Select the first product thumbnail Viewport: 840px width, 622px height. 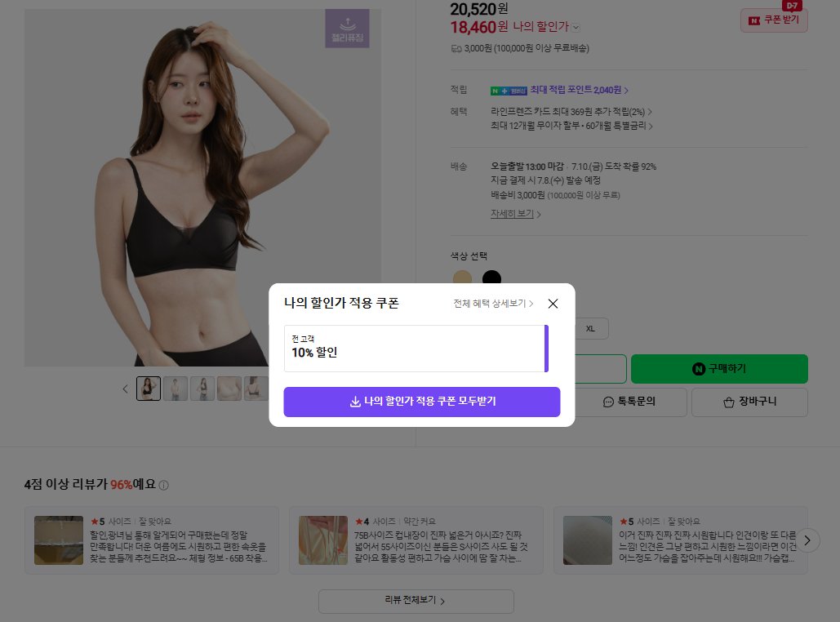click(149, 389)
